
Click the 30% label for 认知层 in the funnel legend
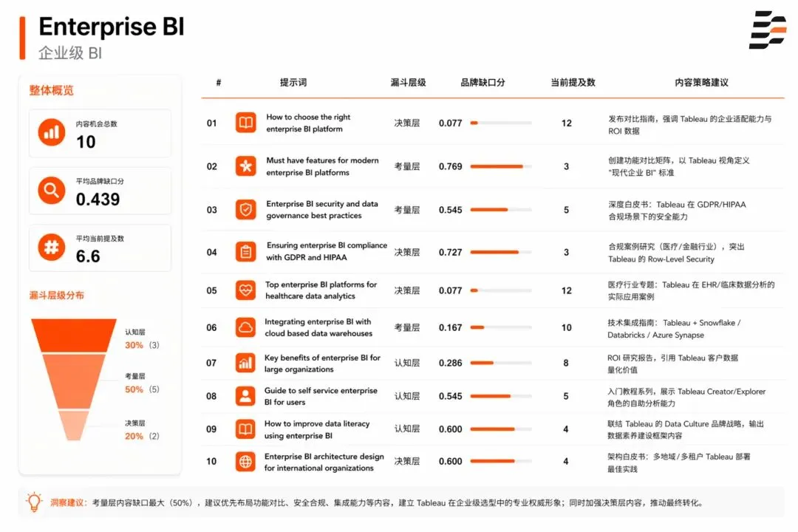tap(134, 345)
